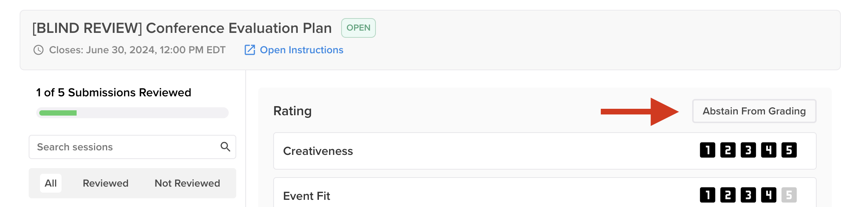Rate Creativeness with score 1
The width and height of the screenshot is (868, 207).
[707, 150]
